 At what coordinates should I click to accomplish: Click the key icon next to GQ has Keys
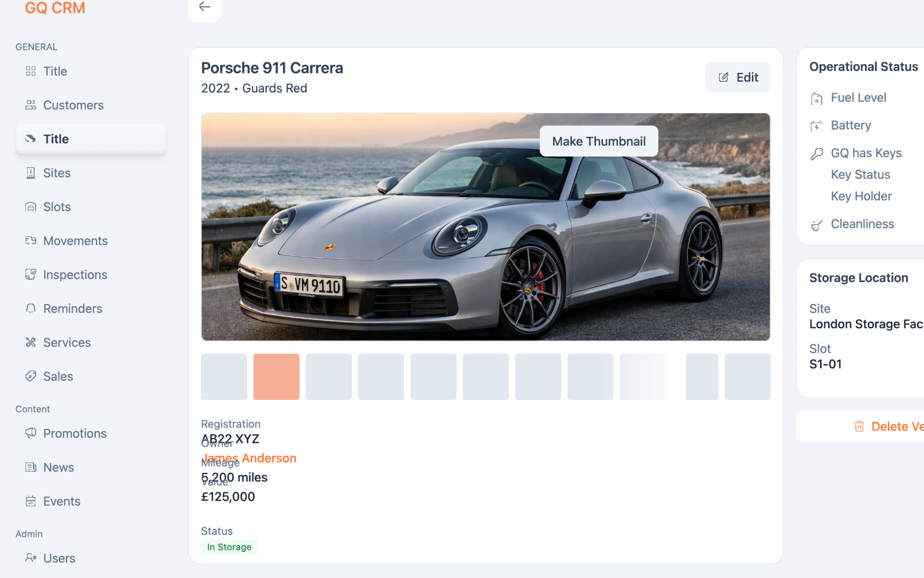[817, 154]
